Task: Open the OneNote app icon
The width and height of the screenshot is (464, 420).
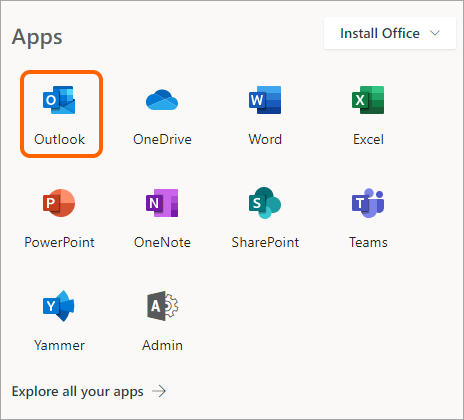Action: (162, 203)
